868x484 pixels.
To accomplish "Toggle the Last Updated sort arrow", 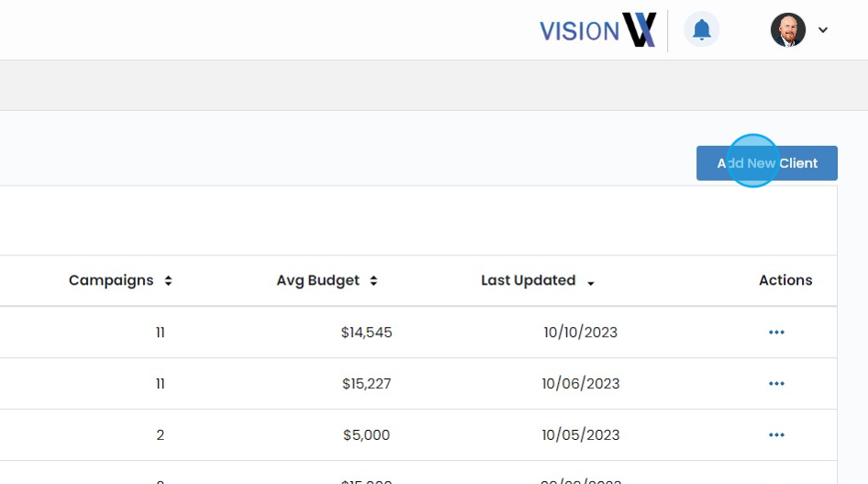I will tap(591, 283).
